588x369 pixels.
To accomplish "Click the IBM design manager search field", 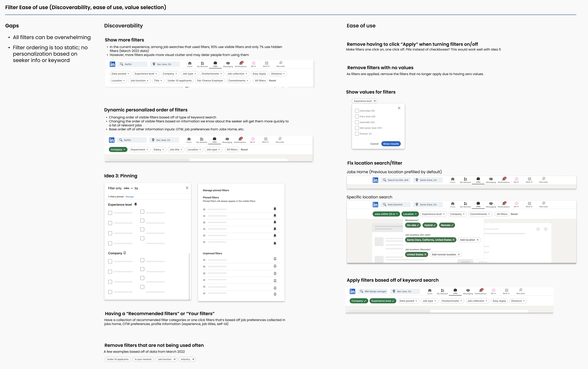I will click(x=373, y=291).
